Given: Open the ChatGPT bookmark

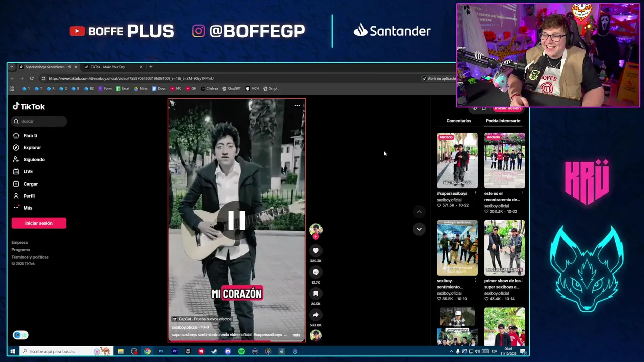Looking at the screenshot, I should click(231, 88).
